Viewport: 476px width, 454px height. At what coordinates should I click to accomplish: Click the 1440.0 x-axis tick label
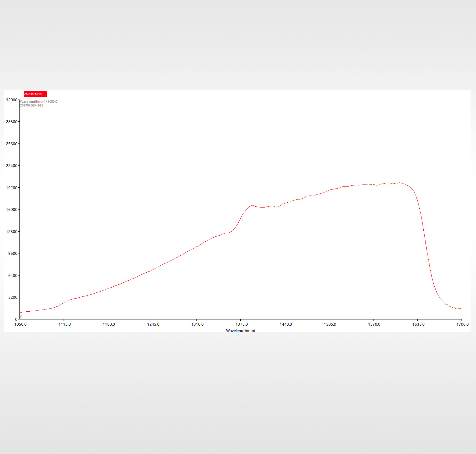point(286,324)
